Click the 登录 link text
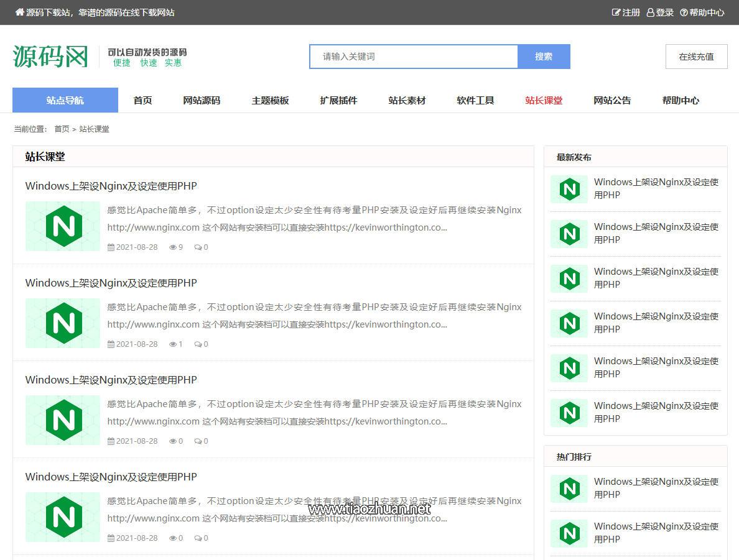Screen dimensions: 739x560 [665, 12]
